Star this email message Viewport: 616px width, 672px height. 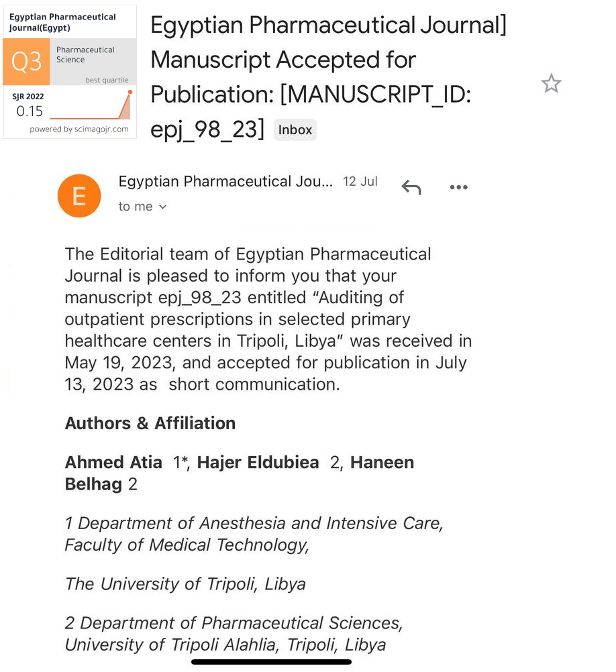pos(551,84)
